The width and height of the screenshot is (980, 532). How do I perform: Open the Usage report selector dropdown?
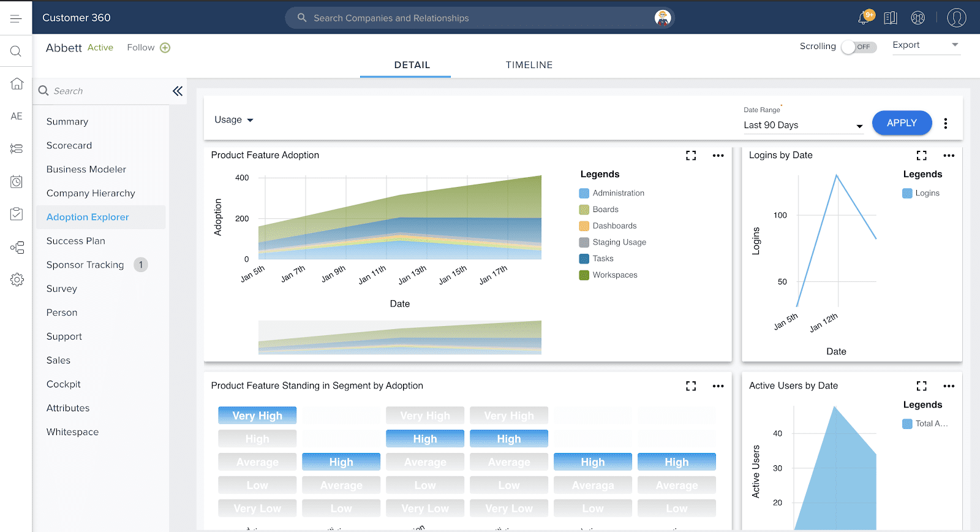pyautogui.click(x=234, y=120)
